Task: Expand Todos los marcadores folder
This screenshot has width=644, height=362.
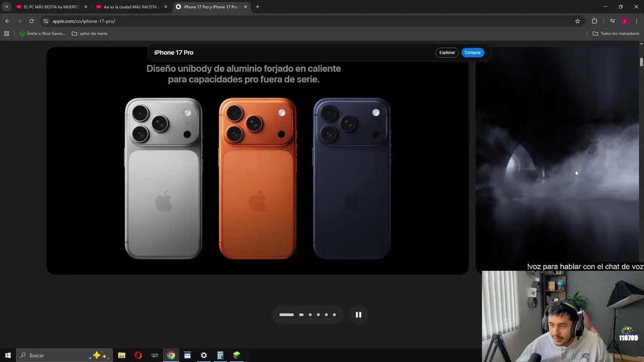Action: pyautogui.click(x=616, y=34)
